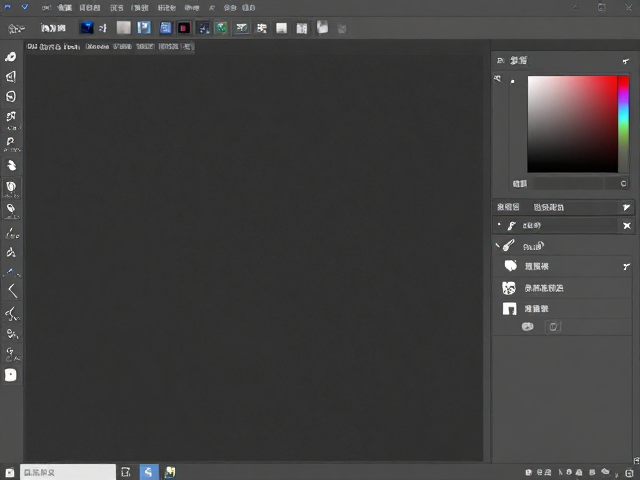Click the yellow and blue app on the taskbar

click(x=170, y=472)
